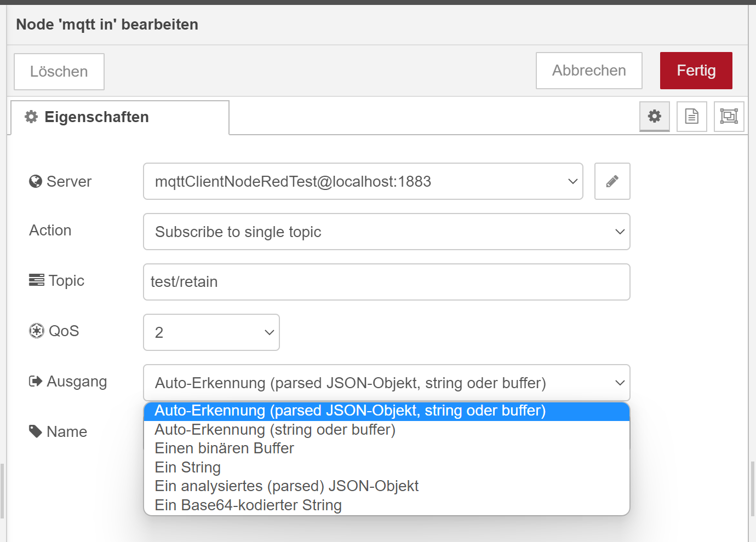The width and height of the screenshot is (756, 542).
Task: Pick 'Ein analysiertes (parsed) JSON-Objekt' option
Action: click(x=287, y=486)
